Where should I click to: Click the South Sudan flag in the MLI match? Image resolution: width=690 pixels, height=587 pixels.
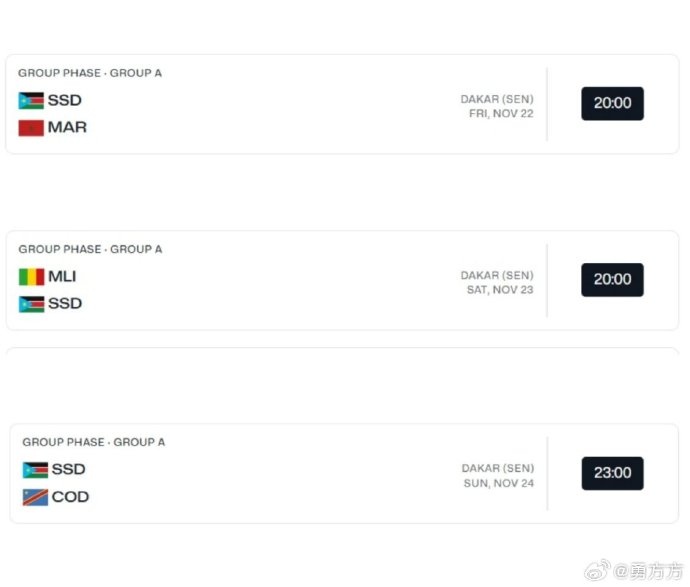click(31, 304)
